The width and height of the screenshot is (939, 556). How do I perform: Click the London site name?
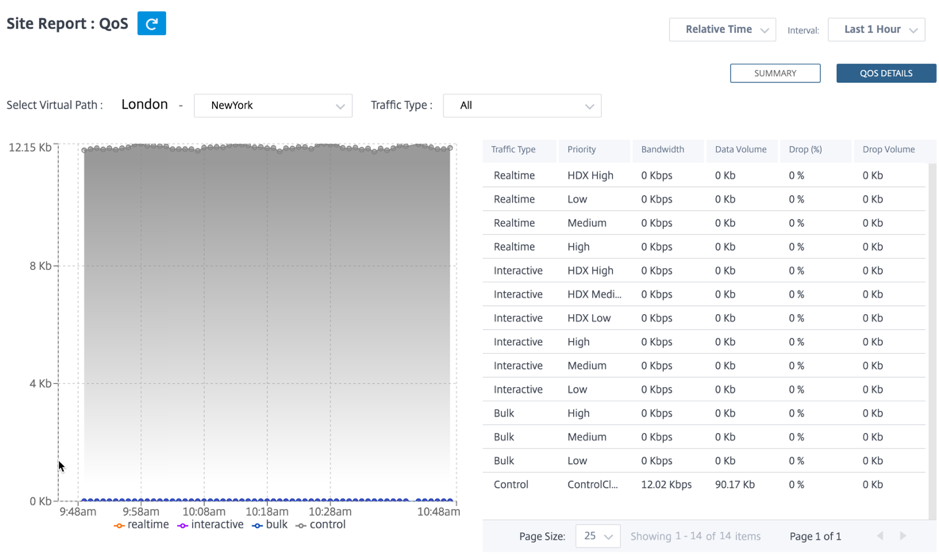(x=144, y=104)
